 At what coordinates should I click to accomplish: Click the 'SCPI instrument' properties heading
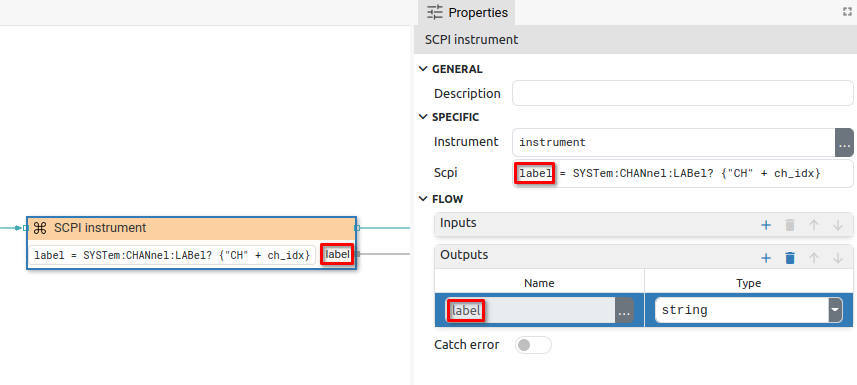pyautogui.click(x=472, y=40)
